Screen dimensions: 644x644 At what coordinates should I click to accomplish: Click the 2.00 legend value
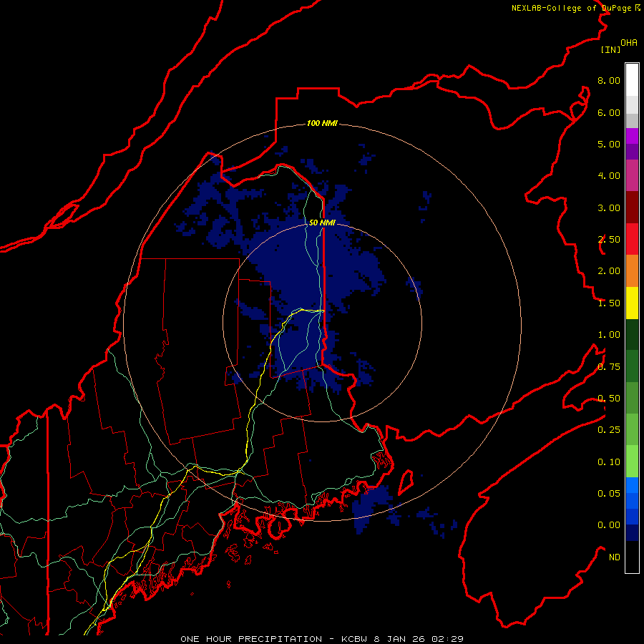pyautogui.click(x=609, y=271)
